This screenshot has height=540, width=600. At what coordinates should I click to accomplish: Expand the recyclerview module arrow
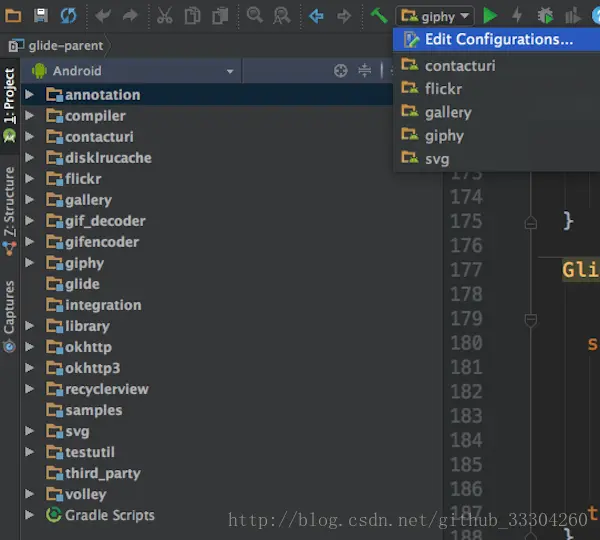point(29,389)
